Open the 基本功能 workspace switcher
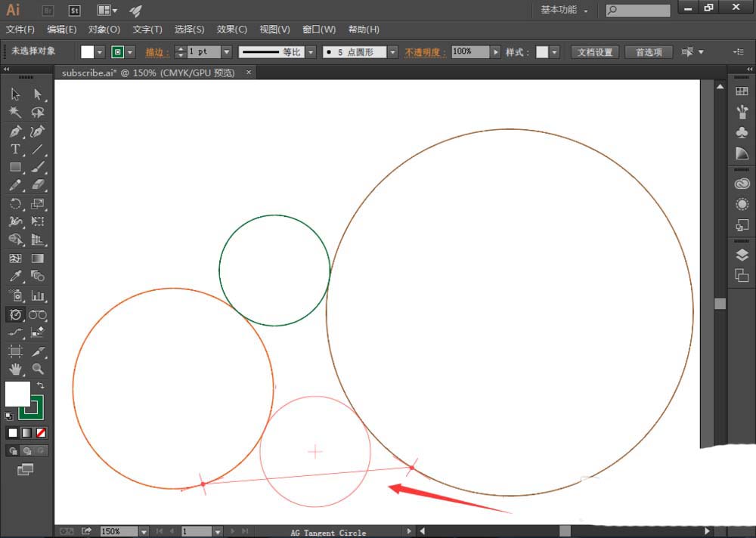The width and height of the screenshot is (756, 538). [564, 11]
